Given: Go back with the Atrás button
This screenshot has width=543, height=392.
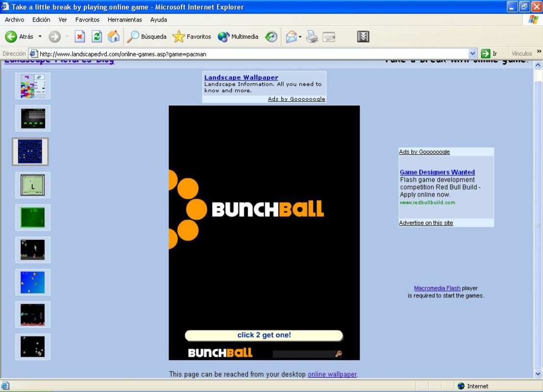Looking at the screenshot, I should click(19, 36).
